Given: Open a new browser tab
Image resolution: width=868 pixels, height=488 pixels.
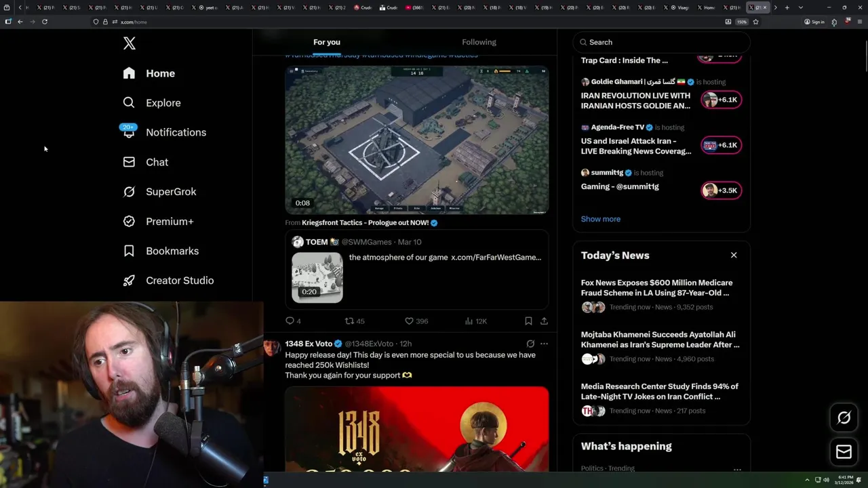Looking at the screenshot, I should click(787, 7).
